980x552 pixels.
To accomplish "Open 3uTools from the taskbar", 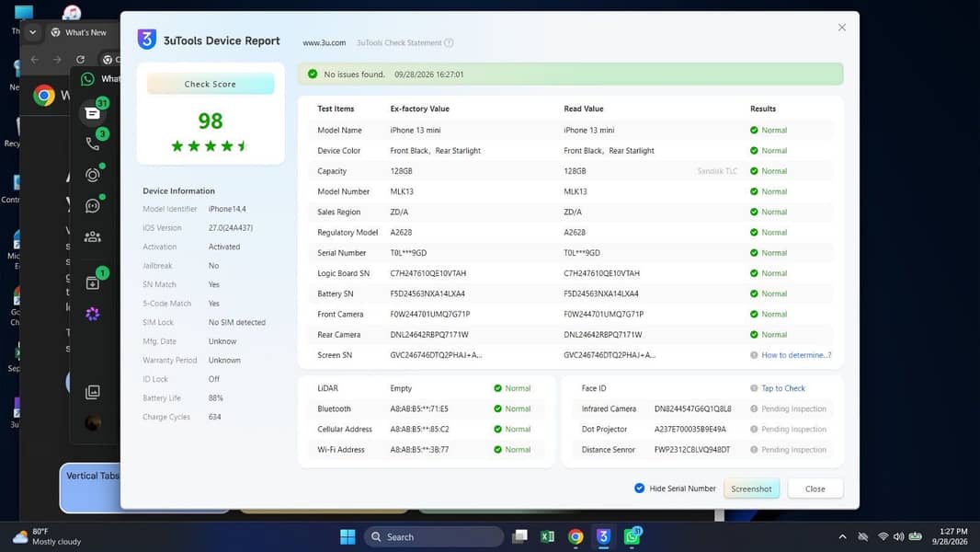I will coord(603,536).
